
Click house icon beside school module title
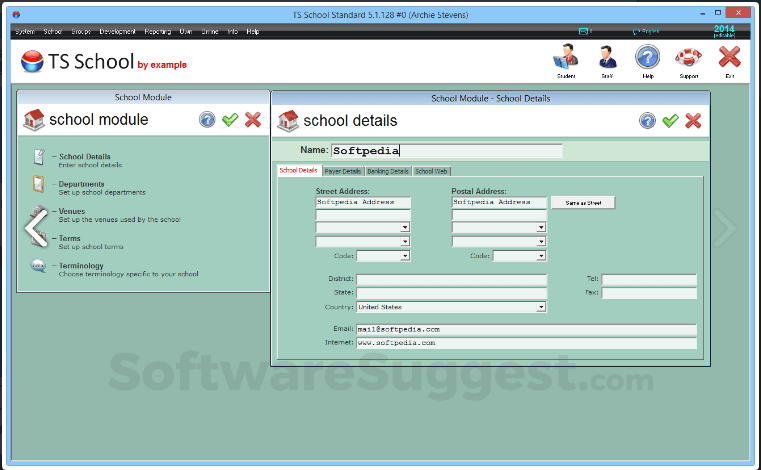pyautogui.click(x=33, y=119)
